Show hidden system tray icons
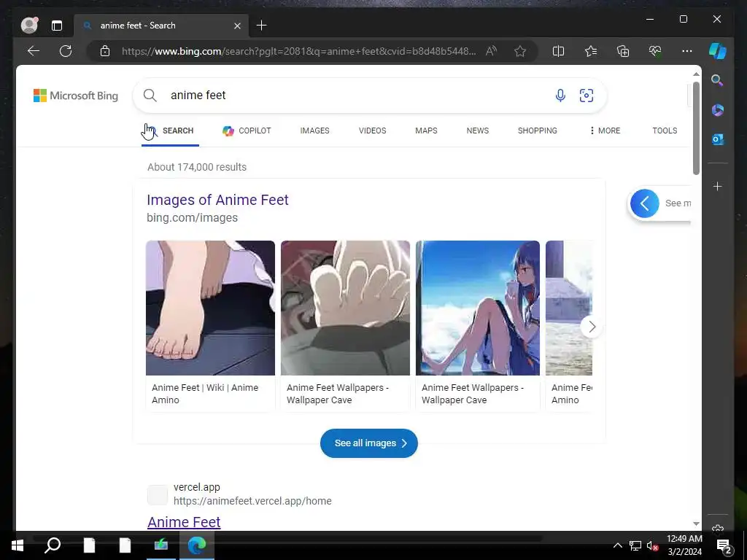747x560 pixels. pos(617,545)
